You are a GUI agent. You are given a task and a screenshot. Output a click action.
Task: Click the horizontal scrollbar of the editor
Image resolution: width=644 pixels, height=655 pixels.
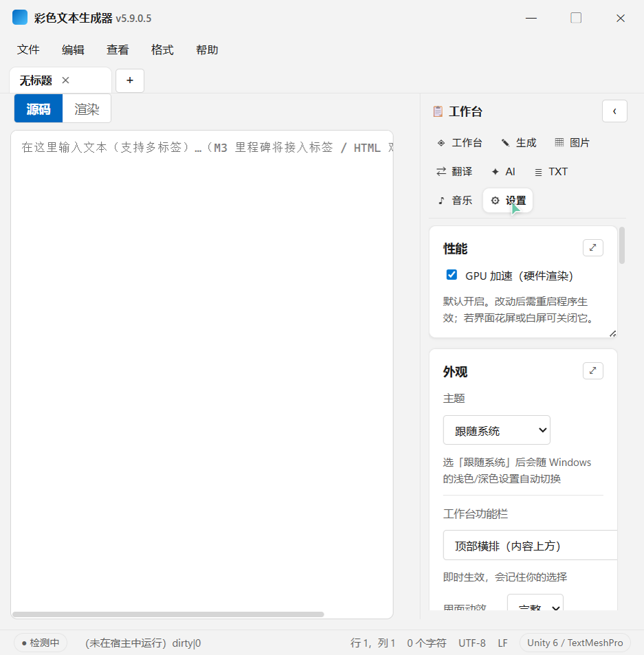[168, 614]
